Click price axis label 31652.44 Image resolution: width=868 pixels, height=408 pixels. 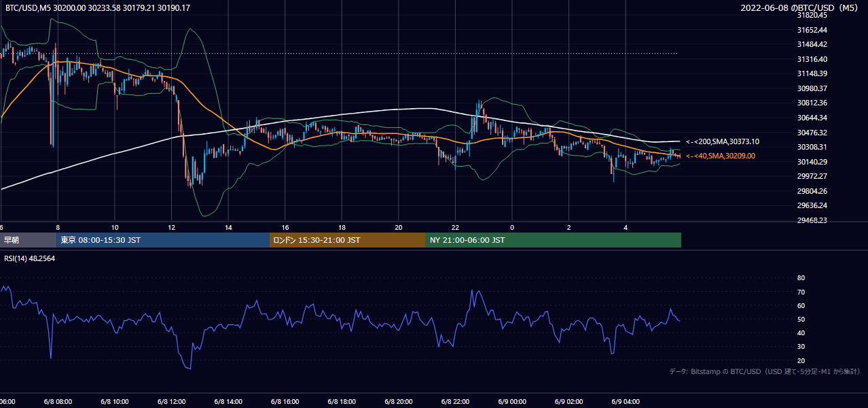pos(812,30)
